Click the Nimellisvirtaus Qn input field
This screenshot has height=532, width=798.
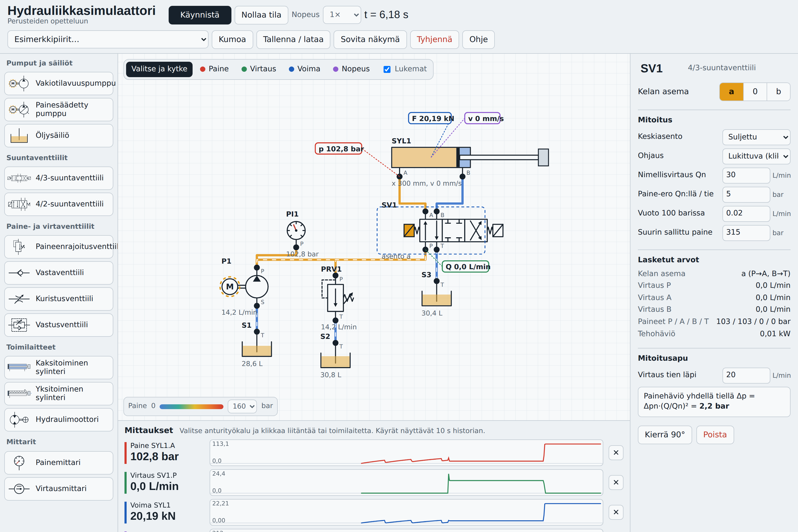point(746,175)
